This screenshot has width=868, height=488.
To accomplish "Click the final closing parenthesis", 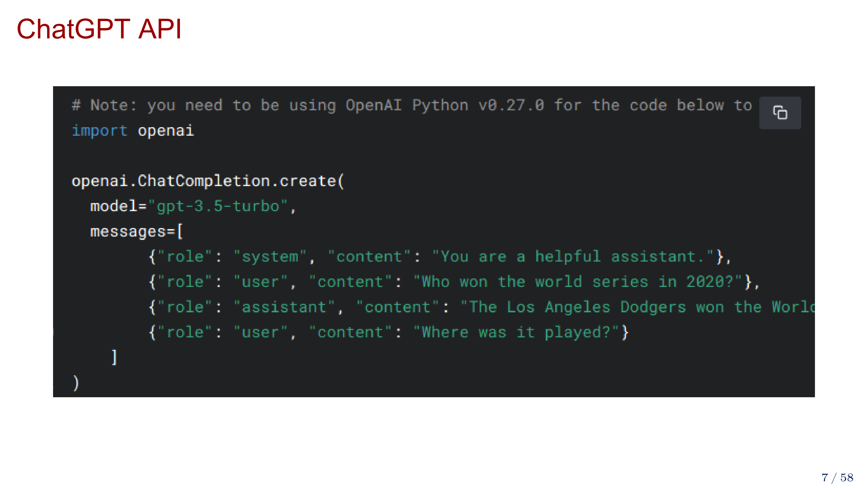I will (x=76, y=383).
